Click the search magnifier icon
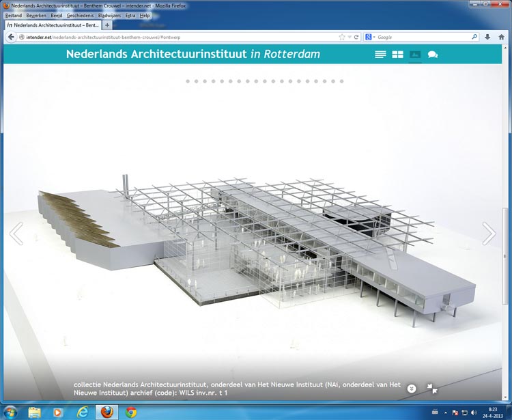This screenshot has width=512, height=420. [x=474, y=38]
